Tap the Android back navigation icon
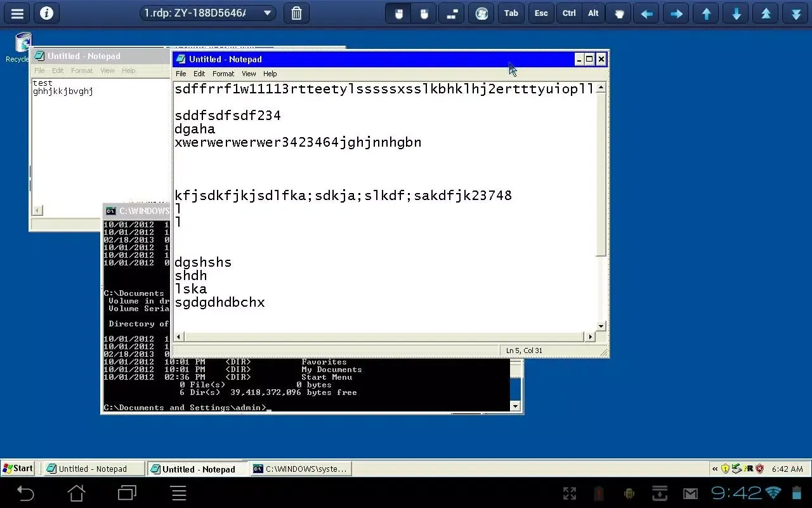 coord(25,493)
